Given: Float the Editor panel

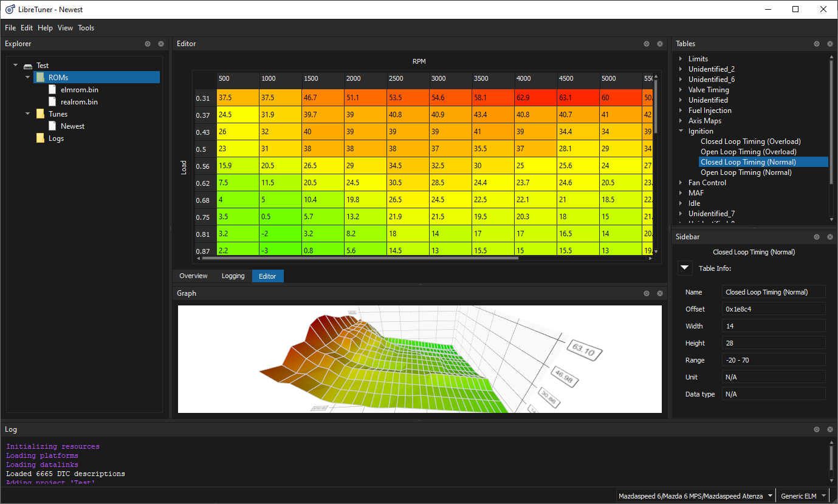Looking at the screenshot, I should click(647, 44).
